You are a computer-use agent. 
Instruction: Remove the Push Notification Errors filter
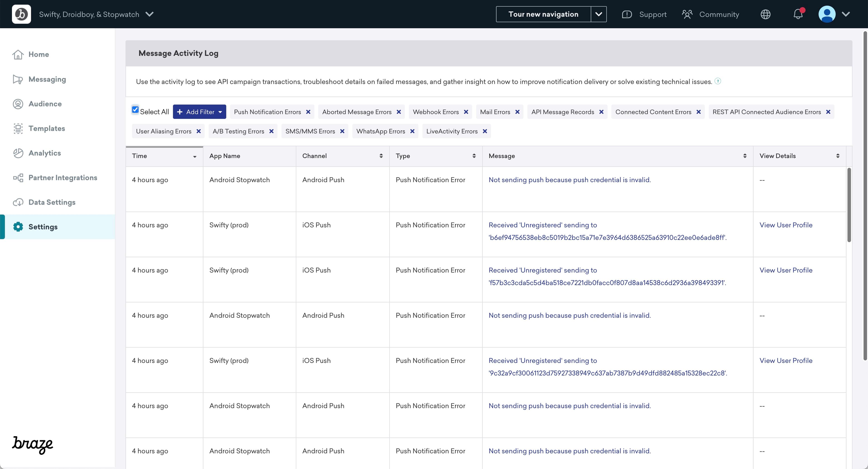308,111
